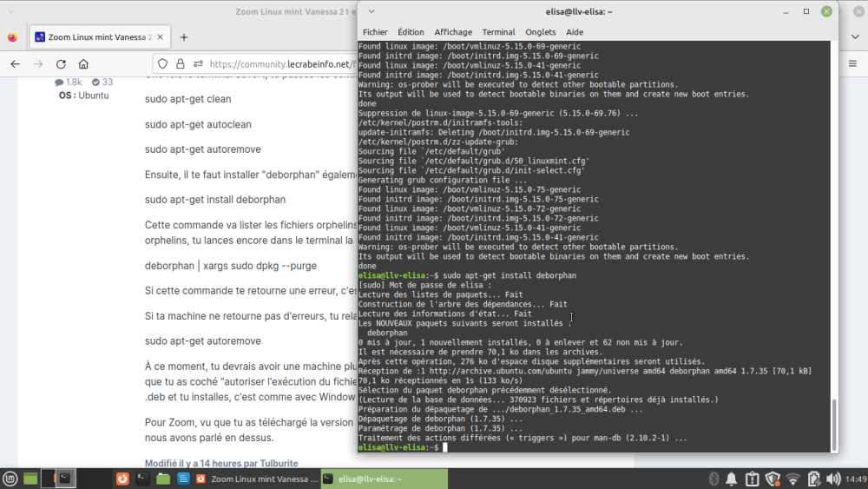The height and width of the screenshot is (489, 868).
Task: Open the Fichier menu in terminal
Action: pyautogui.click(x=375, y=32)
